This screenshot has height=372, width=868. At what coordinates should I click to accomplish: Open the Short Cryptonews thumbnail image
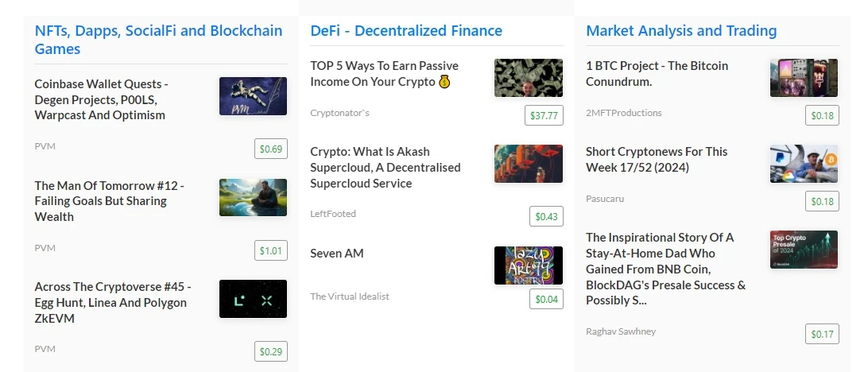pyautogui.click(x=804, y=164)
